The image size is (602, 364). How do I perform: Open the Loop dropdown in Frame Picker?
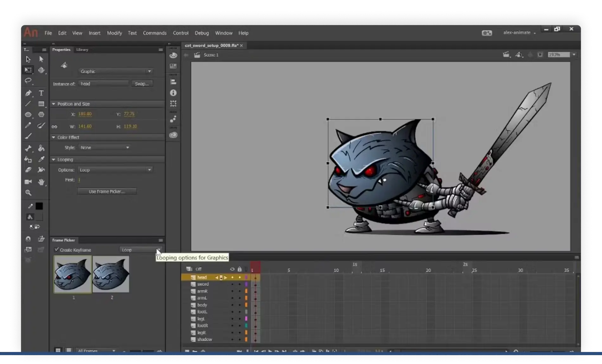pos(141,250)
